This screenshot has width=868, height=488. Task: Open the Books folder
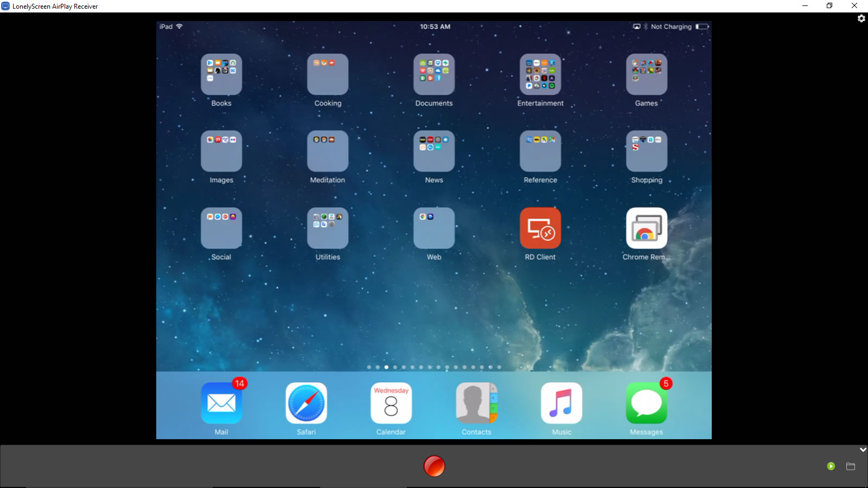(x=221, y=74)
